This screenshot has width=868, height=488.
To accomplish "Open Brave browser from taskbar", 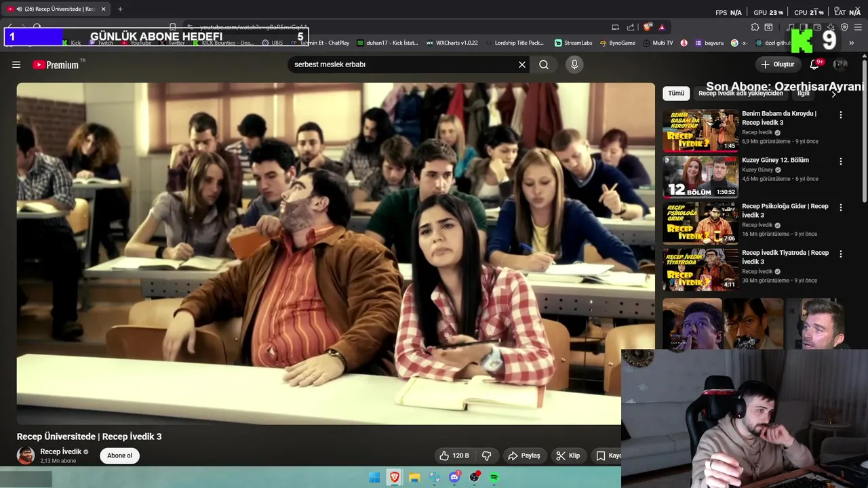I will click(394, 478).
